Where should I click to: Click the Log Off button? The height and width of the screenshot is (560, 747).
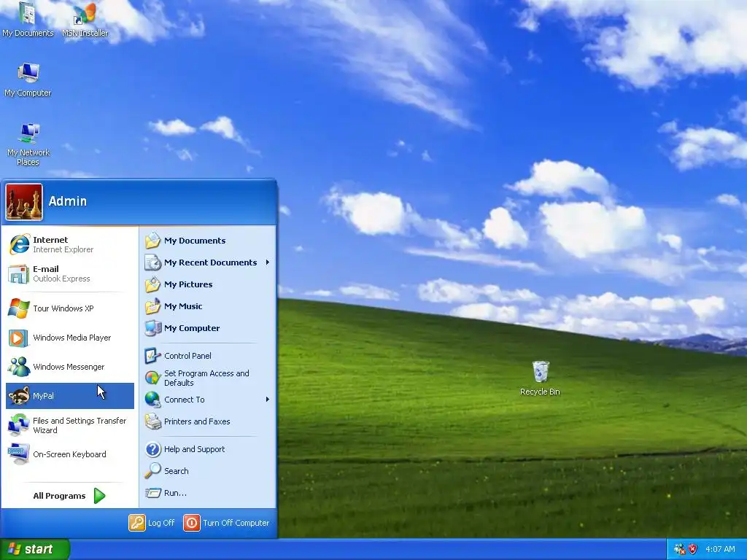coord(152,523)
